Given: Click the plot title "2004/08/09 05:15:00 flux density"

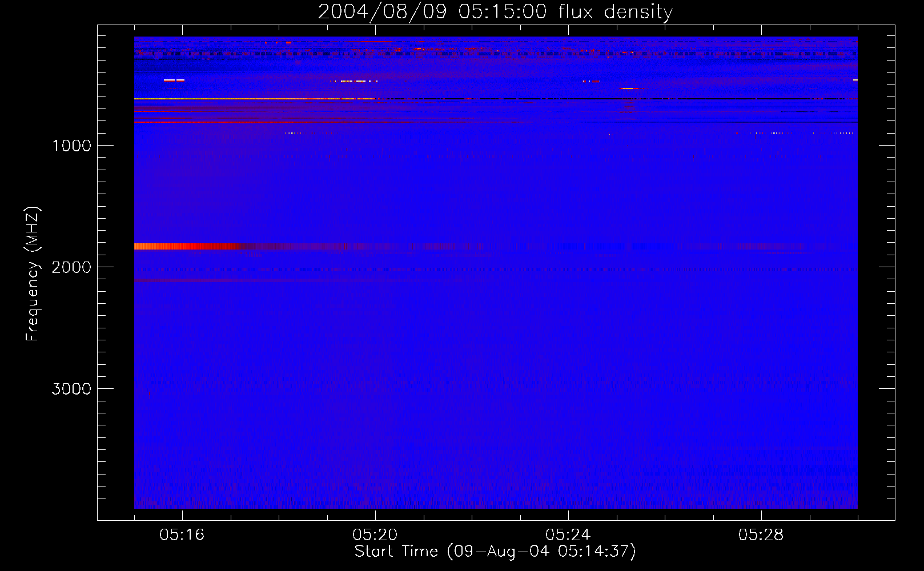Looking at the screenshot, I should 495,11.
